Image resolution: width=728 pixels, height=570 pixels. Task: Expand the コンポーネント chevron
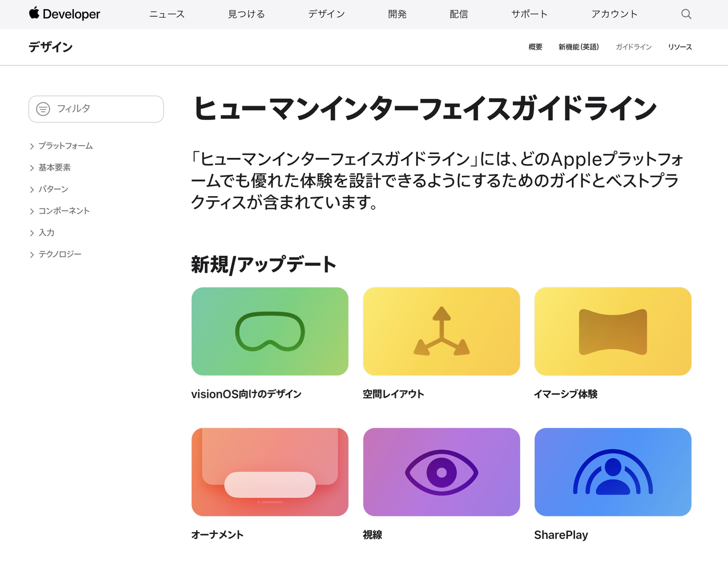pos(32,211)
